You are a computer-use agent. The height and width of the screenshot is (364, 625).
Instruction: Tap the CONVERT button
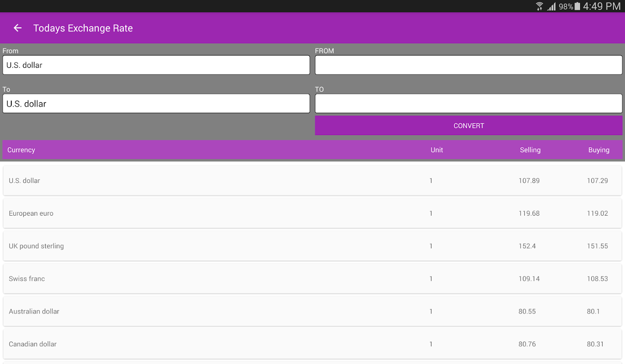tap(468, 125)
